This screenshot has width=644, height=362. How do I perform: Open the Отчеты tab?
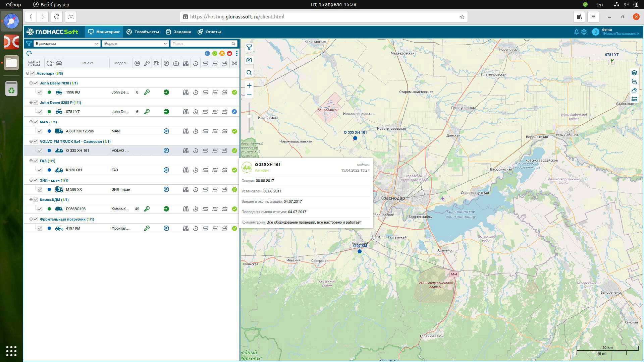pyautogui.click(x=209, y=32)
